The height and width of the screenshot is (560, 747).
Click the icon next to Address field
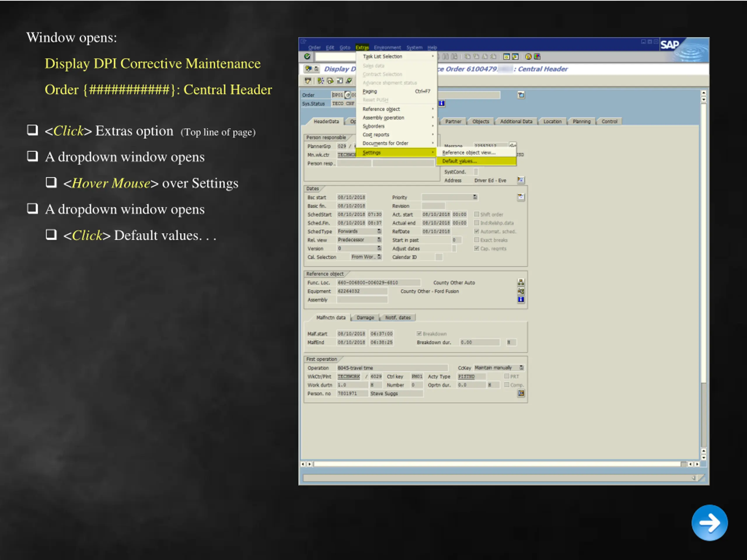click(521, 180)
